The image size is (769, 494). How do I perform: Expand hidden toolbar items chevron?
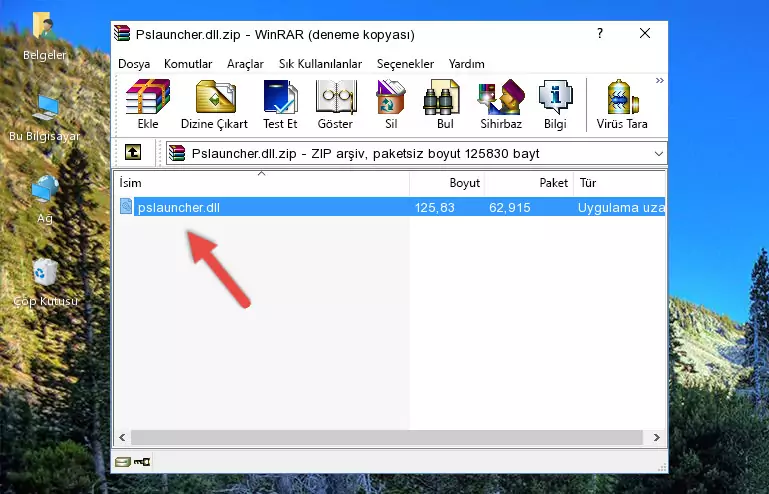point(660,80)
